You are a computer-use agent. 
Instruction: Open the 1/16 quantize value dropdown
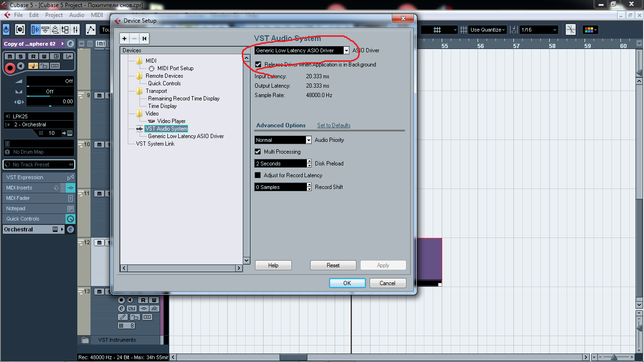pyautogui.click(x=538, y=30)
